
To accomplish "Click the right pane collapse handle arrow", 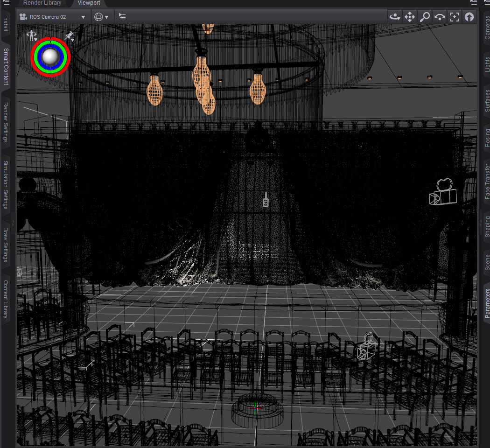I will click(x=481, y=223).
